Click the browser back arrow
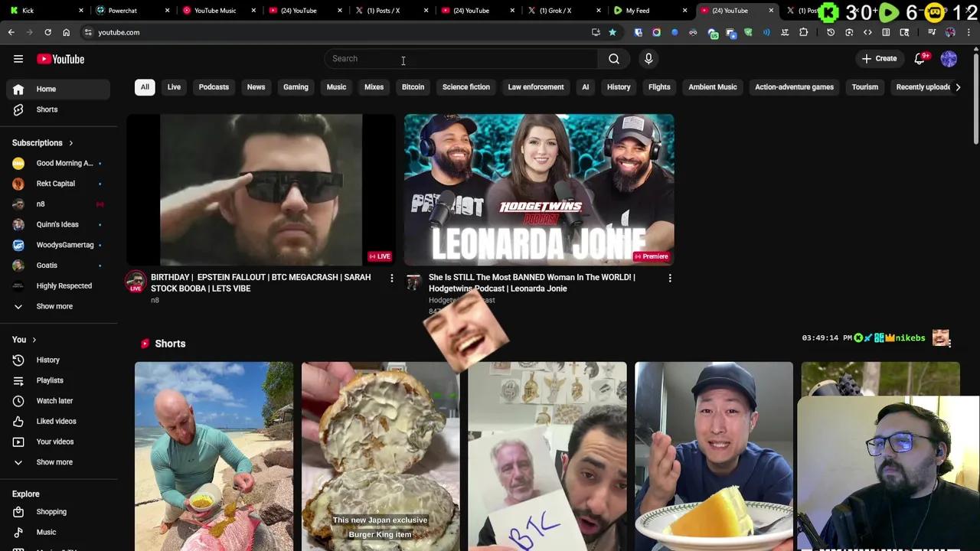This screenshot has height=551, width=980. click(x=11, y=32)
